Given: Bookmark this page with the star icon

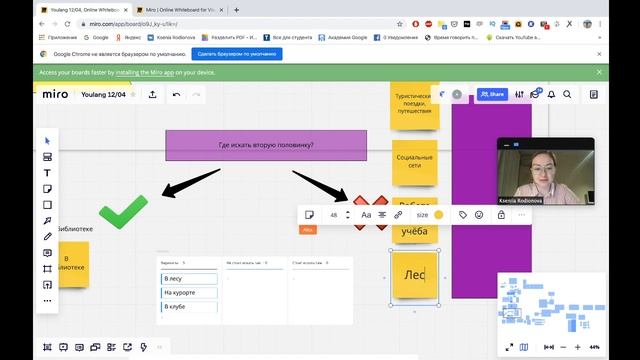Looking at the screenshot, I should pos(400,24).
